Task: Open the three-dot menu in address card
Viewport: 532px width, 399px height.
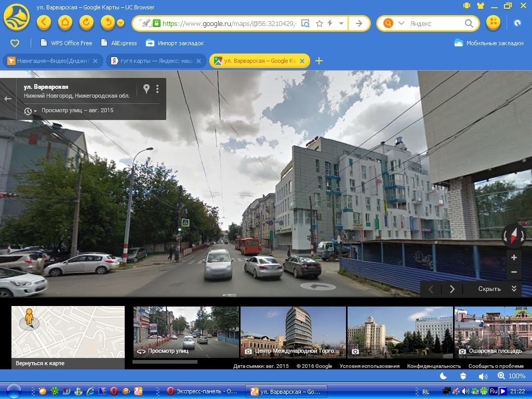Action: pyautogui.click(x=157, y=89)
